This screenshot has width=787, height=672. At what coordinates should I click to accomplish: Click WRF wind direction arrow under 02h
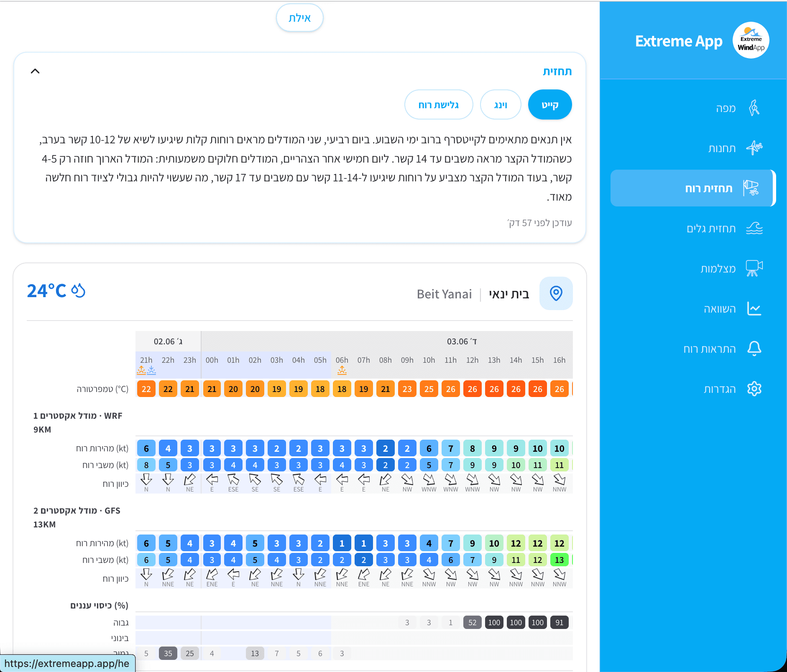255,479
